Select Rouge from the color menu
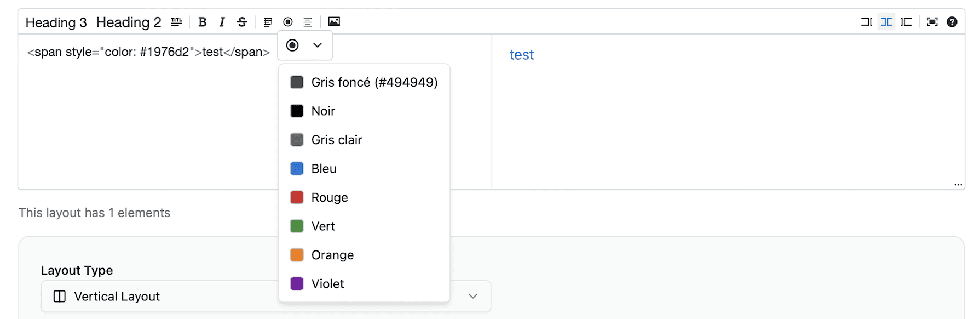Screen dimensions: 980x319 pos(330,197)
